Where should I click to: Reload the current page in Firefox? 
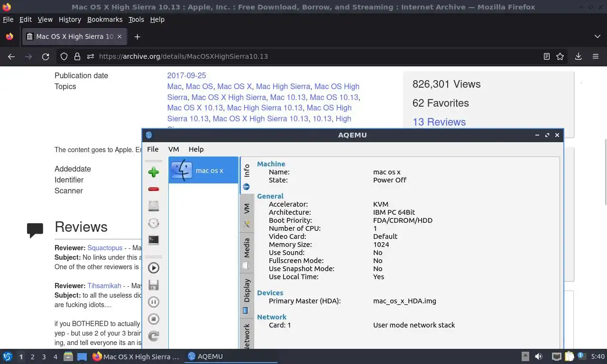click(x=46, y=56)
